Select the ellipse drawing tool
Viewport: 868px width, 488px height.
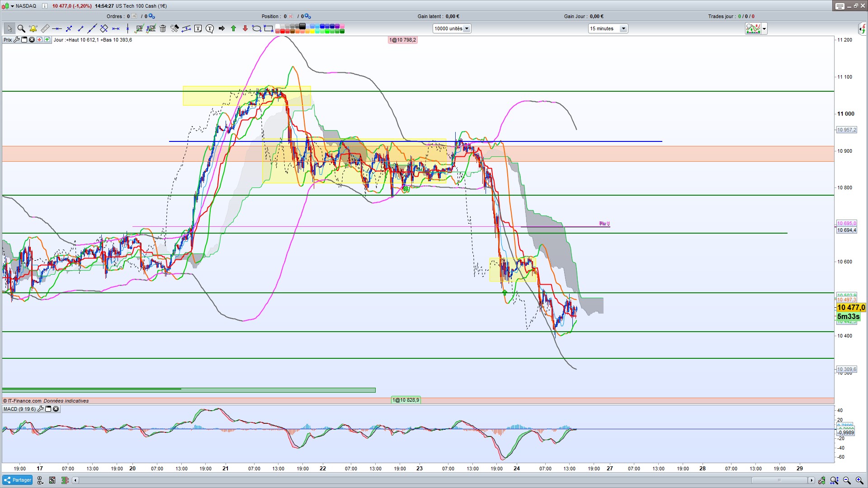257,28
